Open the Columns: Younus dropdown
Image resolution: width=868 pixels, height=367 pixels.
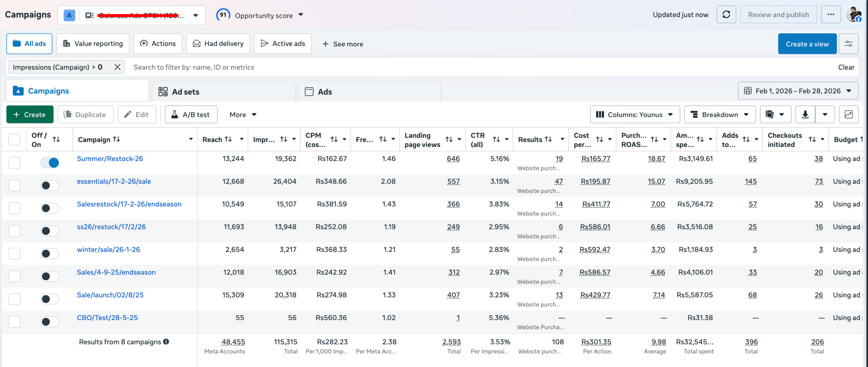click(x=635, y=115)
